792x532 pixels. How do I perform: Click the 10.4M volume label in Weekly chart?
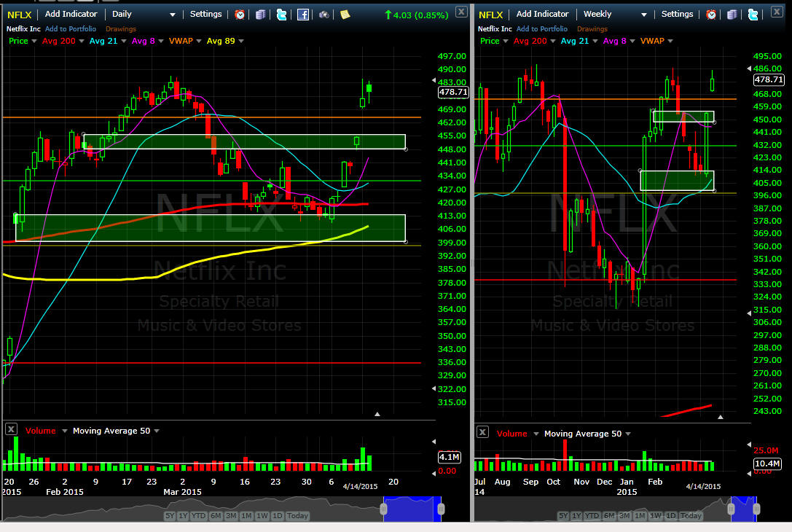tap(766, 463)
